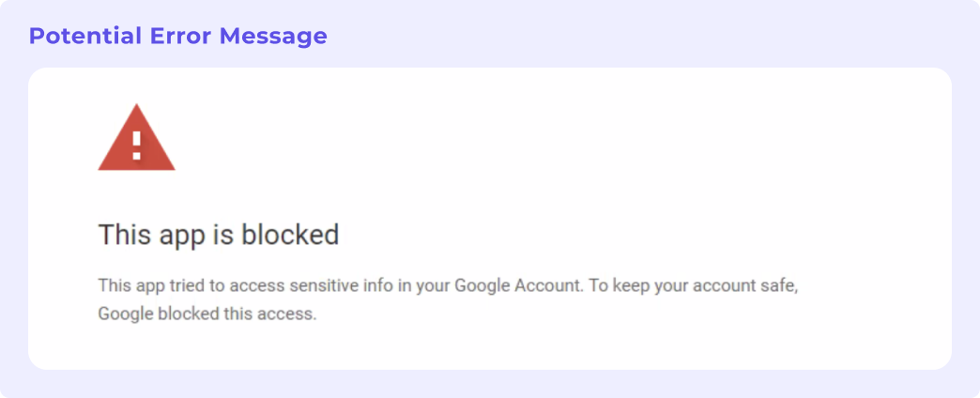Screen dimensions: 980x398
Task: Click "blocked this access." at paragraph end
Action: tap(237, 313)
